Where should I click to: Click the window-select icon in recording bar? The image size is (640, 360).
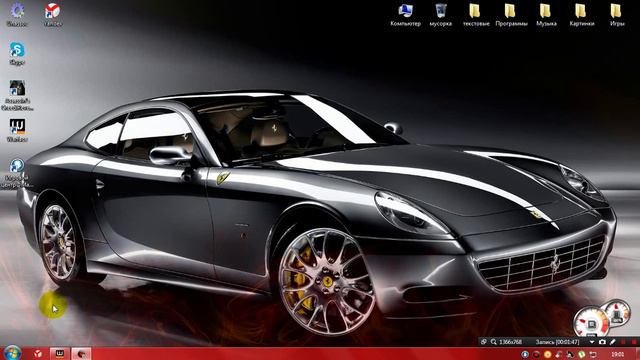pos(483,342)
